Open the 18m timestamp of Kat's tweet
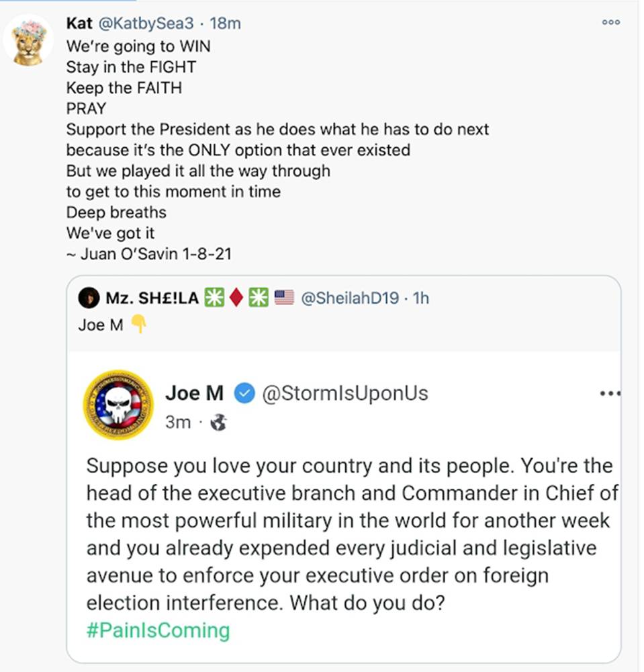 pyautogui.click(x=225, y=24)
